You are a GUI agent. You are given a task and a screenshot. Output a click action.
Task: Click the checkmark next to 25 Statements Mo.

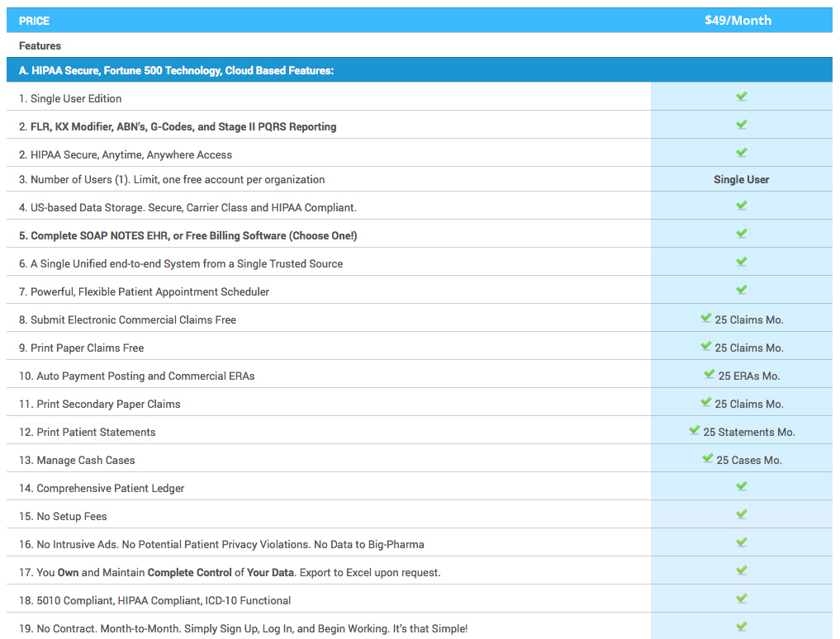point(694,430)
